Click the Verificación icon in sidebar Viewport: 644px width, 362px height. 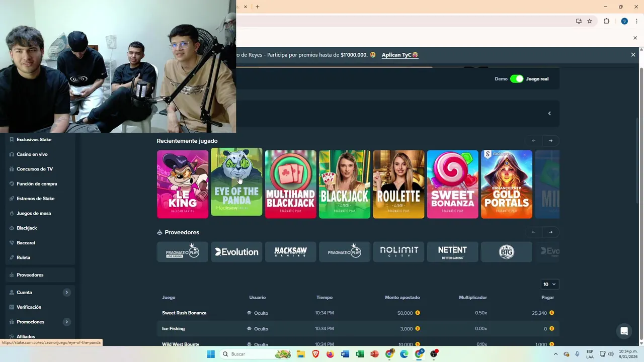(12, 307)
